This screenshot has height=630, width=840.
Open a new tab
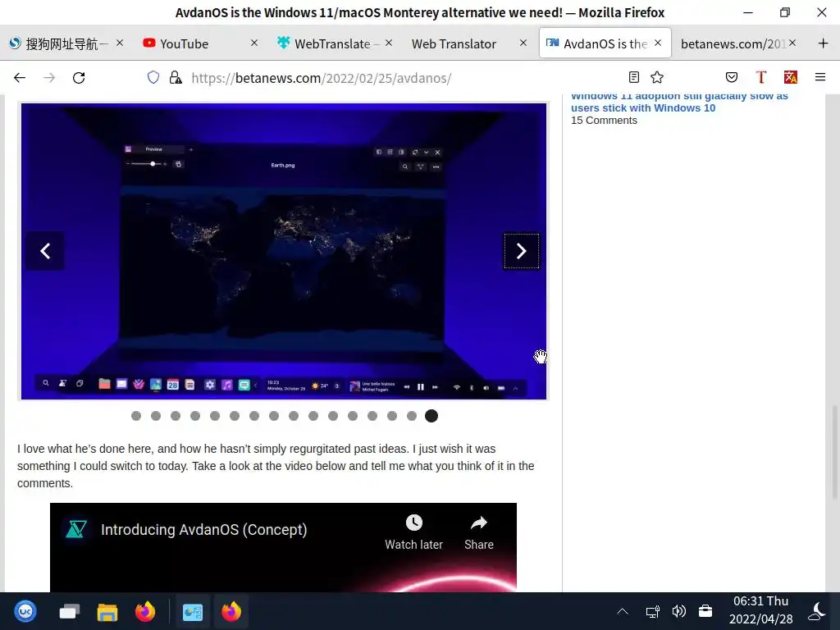click(824, 43)
